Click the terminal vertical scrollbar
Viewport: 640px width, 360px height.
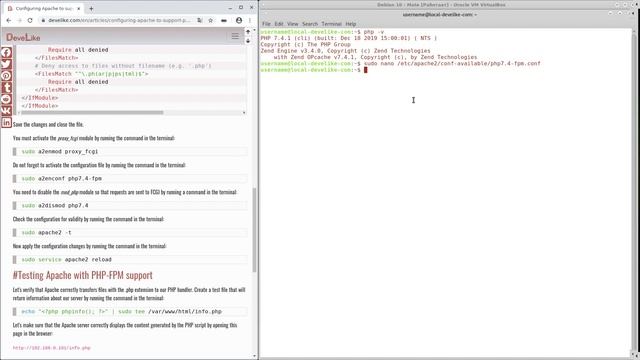coord(635,192)
